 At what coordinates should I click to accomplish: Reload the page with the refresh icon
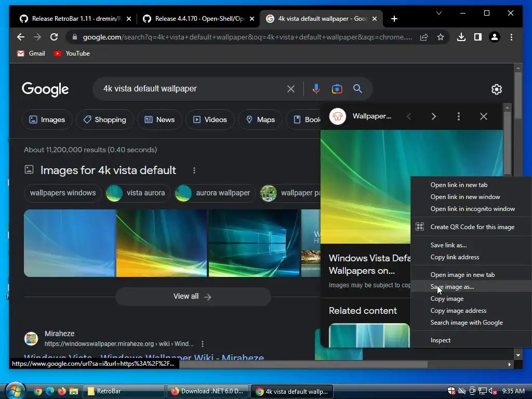54,37
